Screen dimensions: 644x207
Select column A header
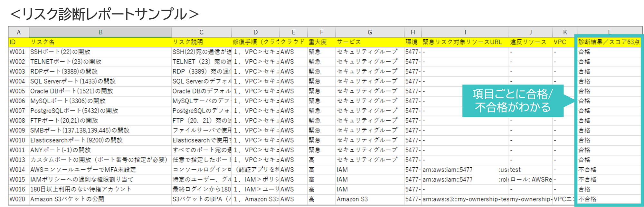(19, 32)
